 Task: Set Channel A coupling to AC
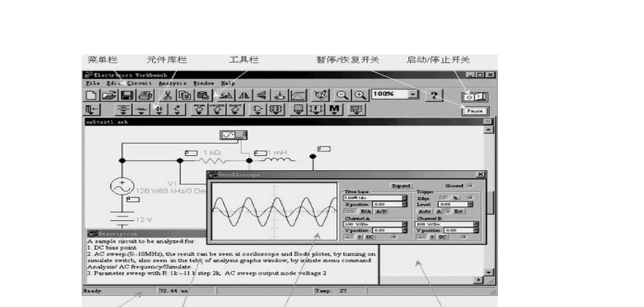click(x=349, y=237)
